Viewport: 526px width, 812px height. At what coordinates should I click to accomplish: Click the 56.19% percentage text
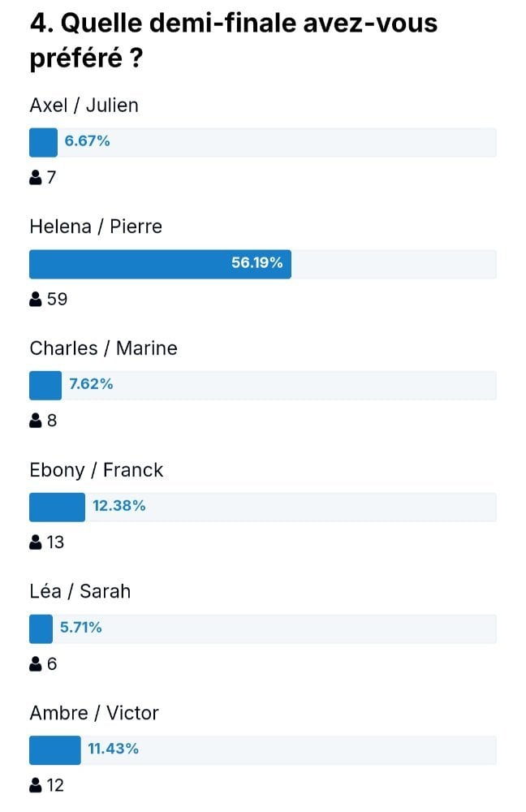tap(257, 262)
